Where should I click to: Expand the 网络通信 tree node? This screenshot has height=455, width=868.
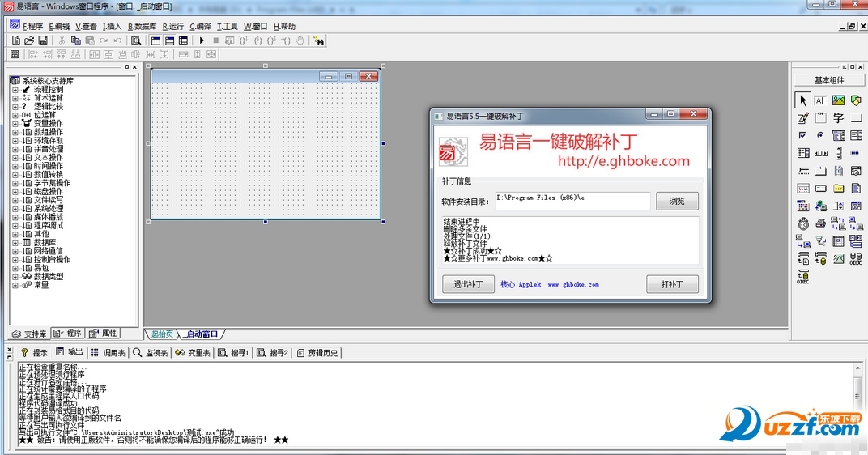tap(15, 251)
